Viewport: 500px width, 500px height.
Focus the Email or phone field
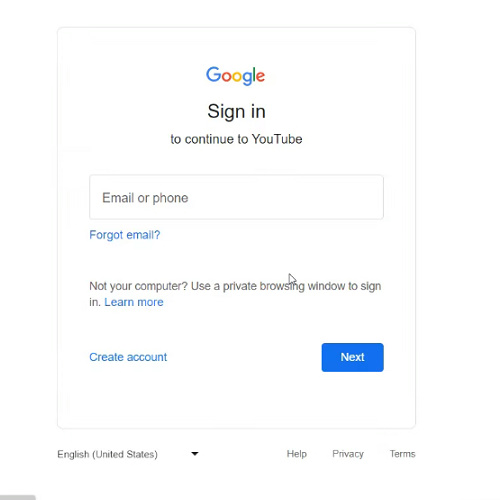(x=236, y=197)
